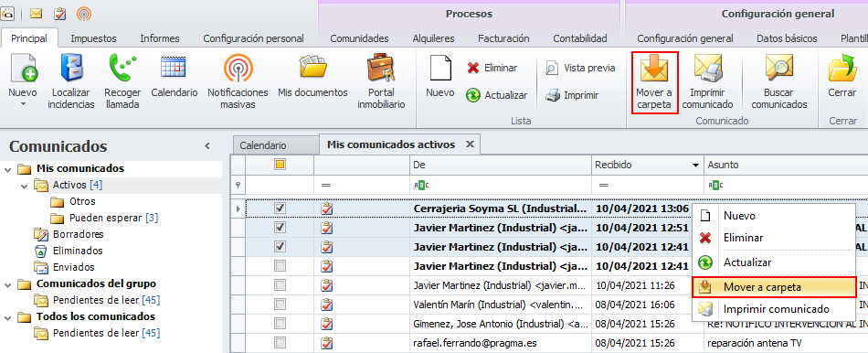Image resolution: width=868 pixels, height=353 pixels.
Task: Click the De column header
Action: coord(501,166)
